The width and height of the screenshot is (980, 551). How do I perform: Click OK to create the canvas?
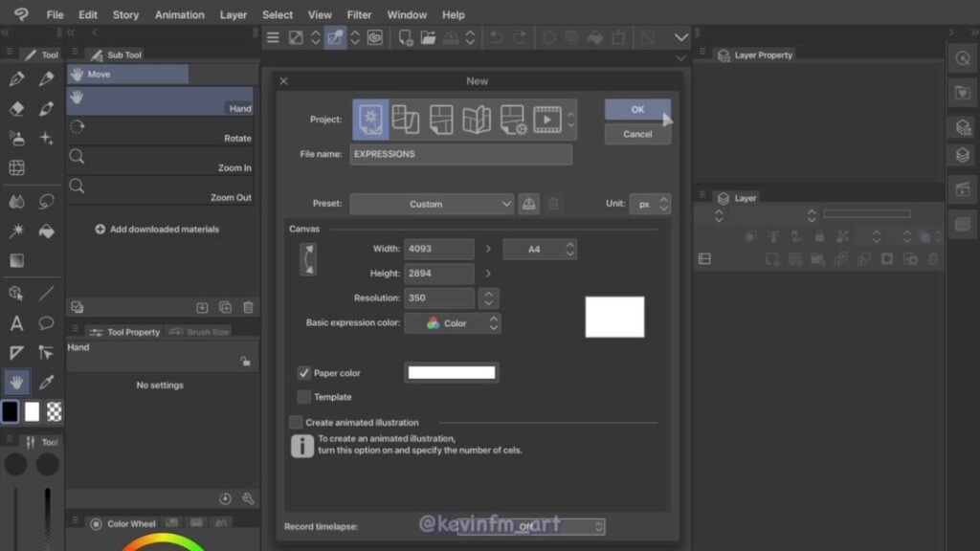[x=637, y=109]
